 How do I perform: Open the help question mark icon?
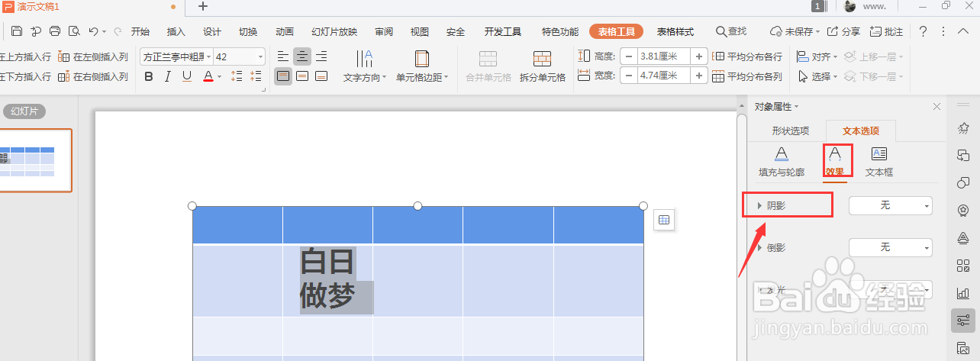pos(924,31)
